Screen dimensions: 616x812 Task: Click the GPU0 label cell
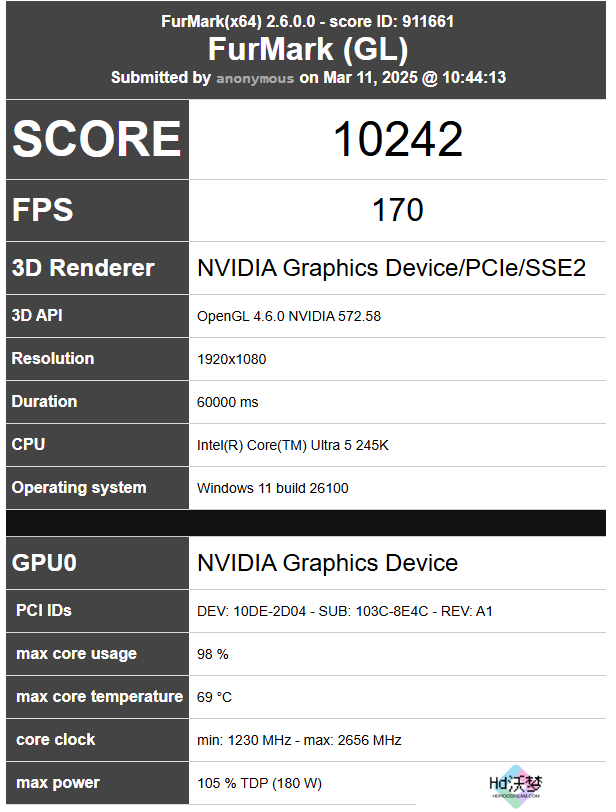coord(97,563)
